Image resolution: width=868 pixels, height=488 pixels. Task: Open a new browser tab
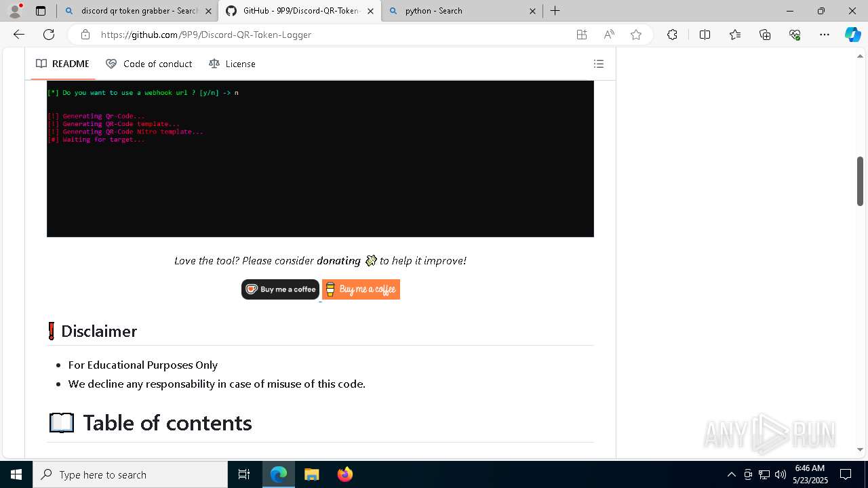(x=555, y=11)
